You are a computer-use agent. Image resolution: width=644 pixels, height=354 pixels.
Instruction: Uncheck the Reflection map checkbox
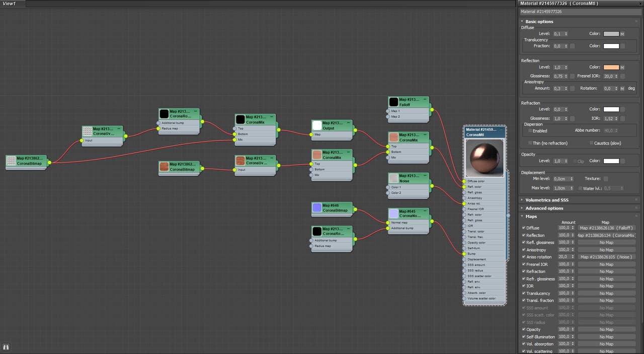click(x=524, y=235)
